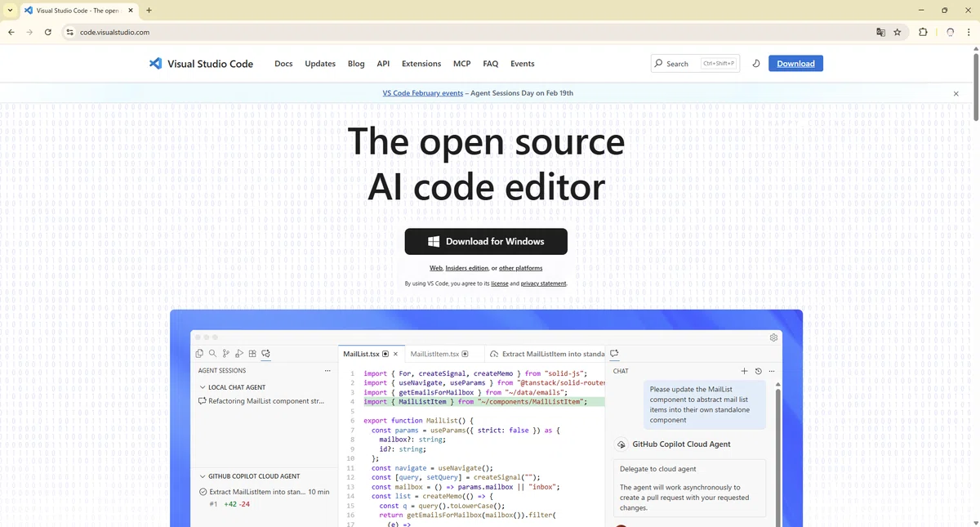Click the browser back arrow
The width and height of the screenshot is (980, 527).
[11, 32]
